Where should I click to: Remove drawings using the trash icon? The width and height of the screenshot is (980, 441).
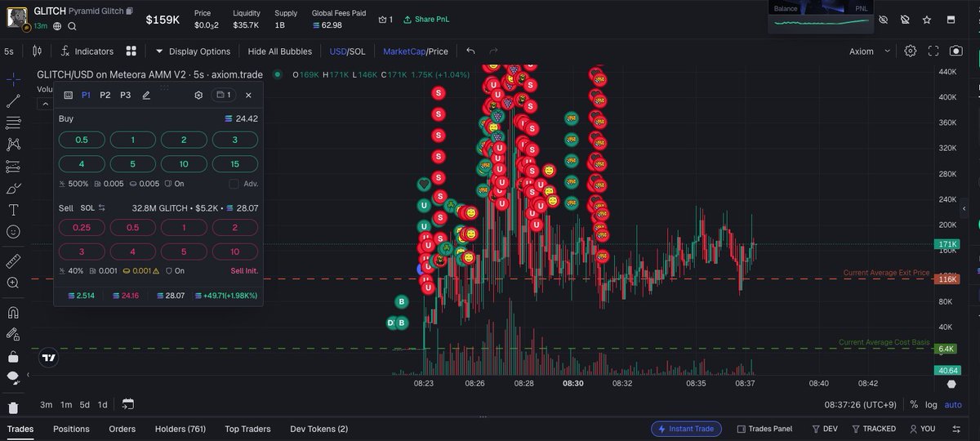tap(13, 407)
